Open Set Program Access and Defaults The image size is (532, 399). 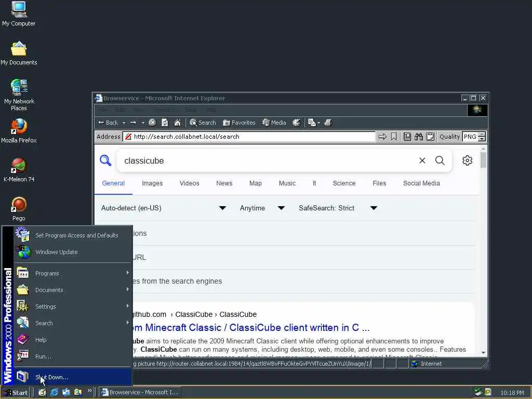pyautogui.click(x=73, y=235)
